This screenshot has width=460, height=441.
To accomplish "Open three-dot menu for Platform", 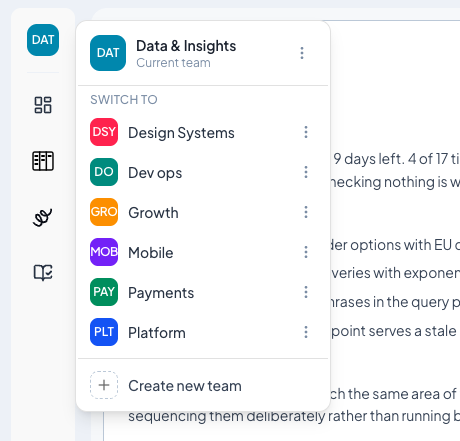I will [x=306, y=332].
